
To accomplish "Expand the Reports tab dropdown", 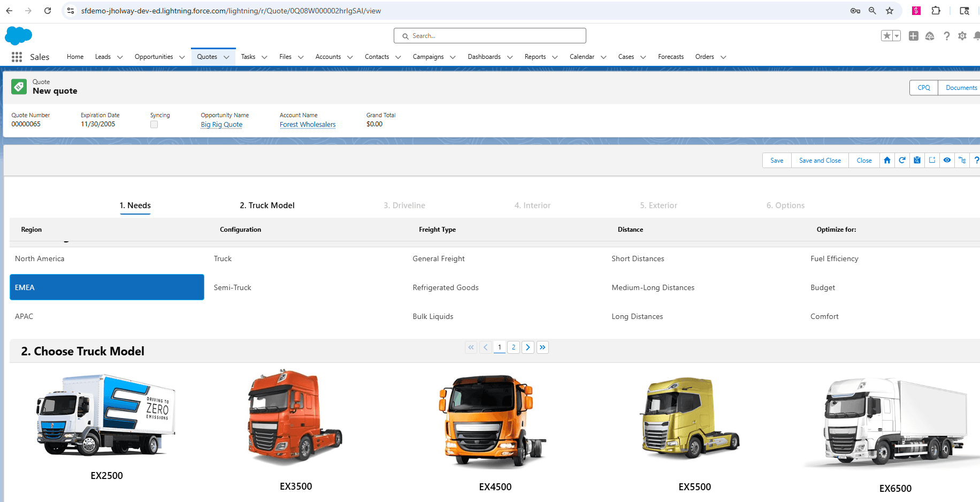I will (x=555, y=57).
